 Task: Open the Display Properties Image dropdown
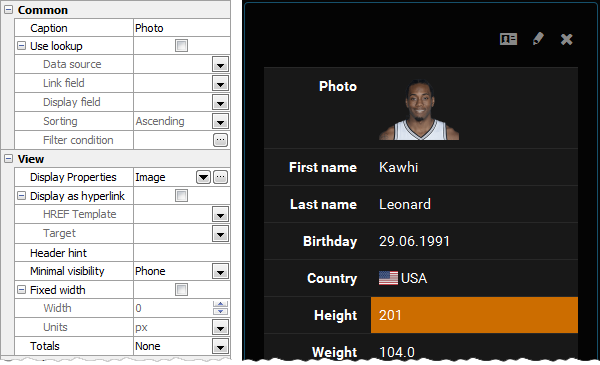click(x=203, y=177)
